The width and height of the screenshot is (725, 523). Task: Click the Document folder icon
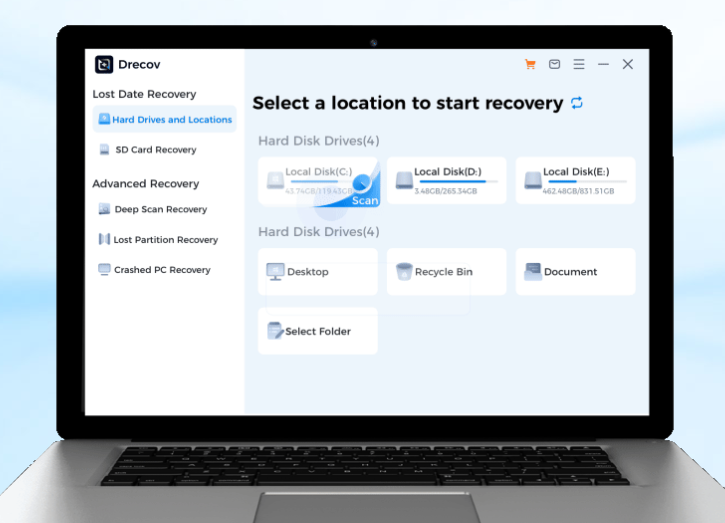click(533, 272)
